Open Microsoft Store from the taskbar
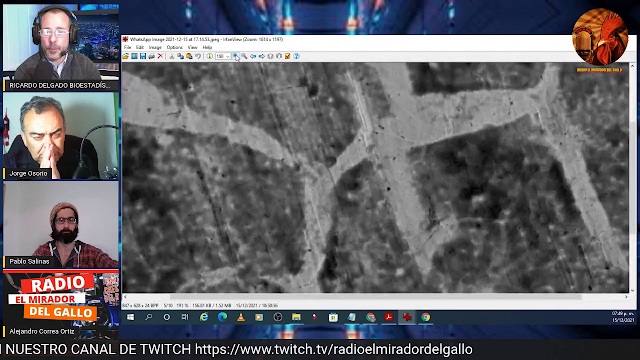 [x=333, y=317]
